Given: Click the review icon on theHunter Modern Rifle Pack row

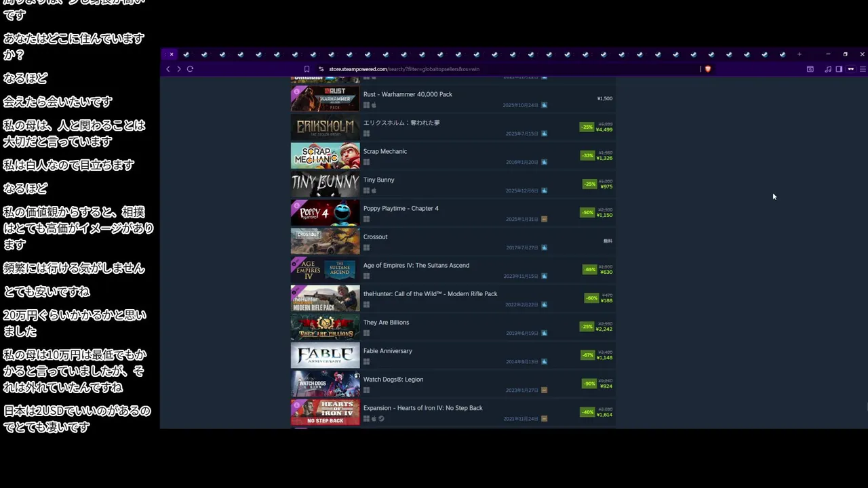Looking at the screenshot, I should pyautogui.click(x=544, y=304).
